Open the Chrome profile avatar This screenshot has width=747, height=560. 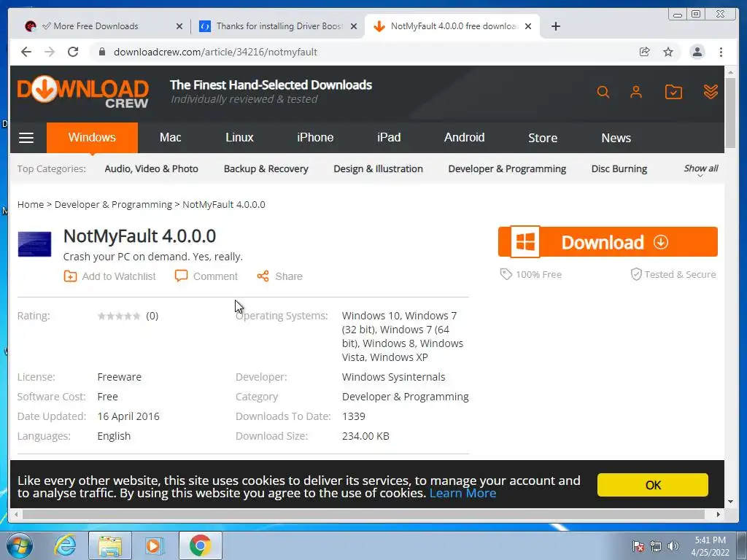click(x=697, y=52)
